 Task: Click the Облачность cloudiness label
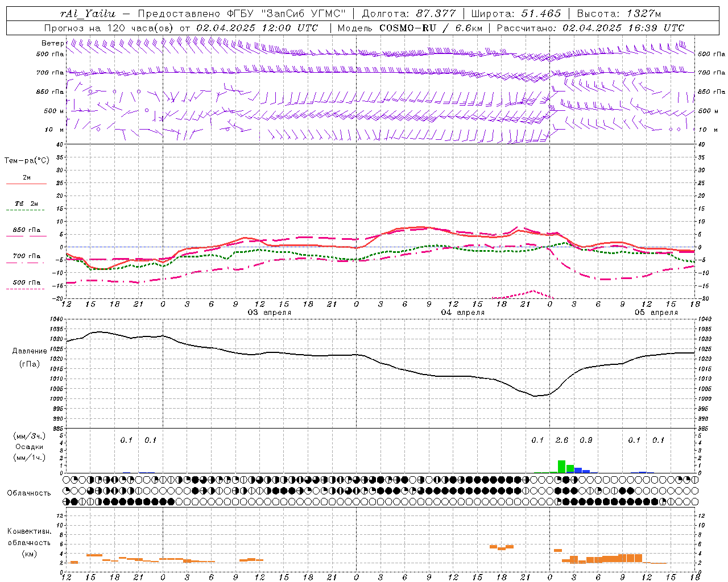pos(29,493)
